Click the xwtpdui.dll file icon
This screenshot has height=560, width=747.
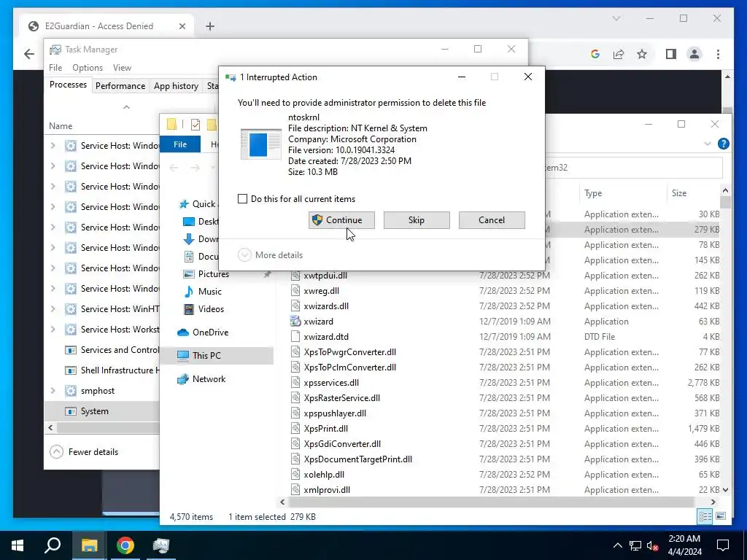[295, 276]
